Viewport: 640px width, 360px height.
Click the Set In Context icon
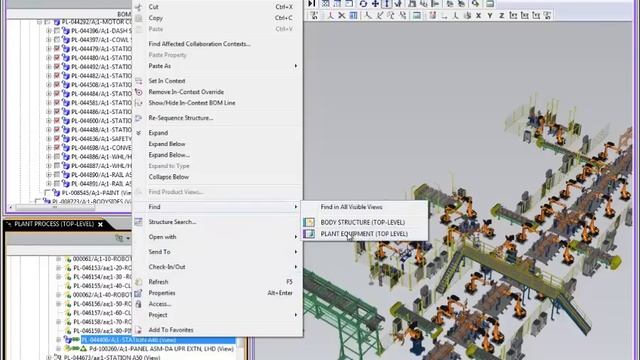pyautogui.click(x=139, y=81)
